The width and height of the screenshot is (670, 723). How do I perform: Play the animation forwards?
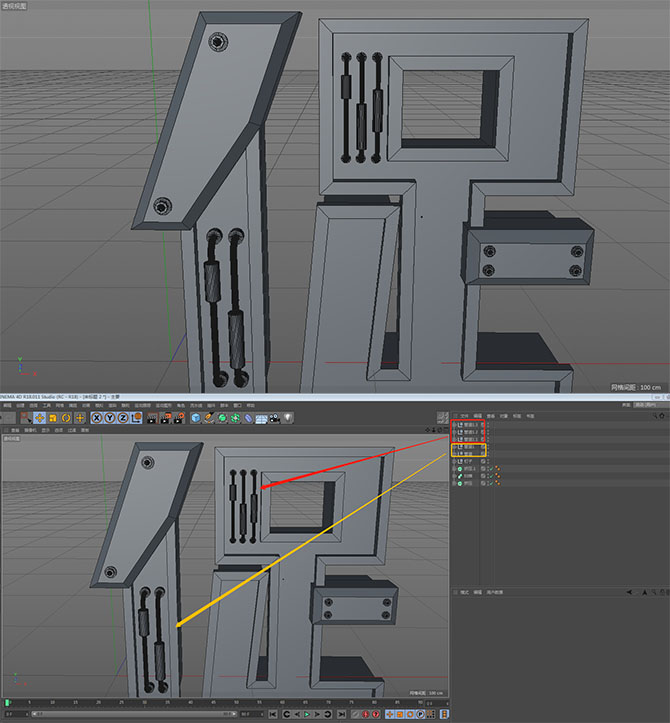307,714
